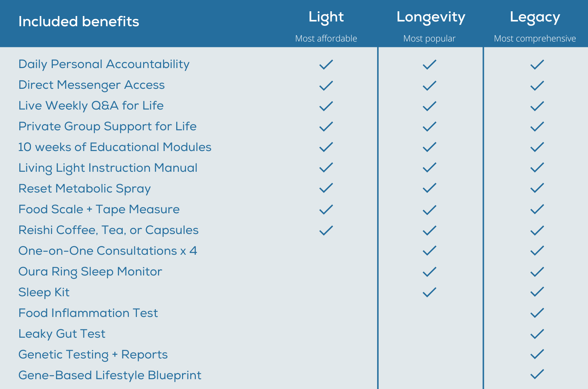The width and height of the screenshot is (588, 389).
Task: Click the Light checkmark for Daily Personal Accountability
Action: coord(326,64)
